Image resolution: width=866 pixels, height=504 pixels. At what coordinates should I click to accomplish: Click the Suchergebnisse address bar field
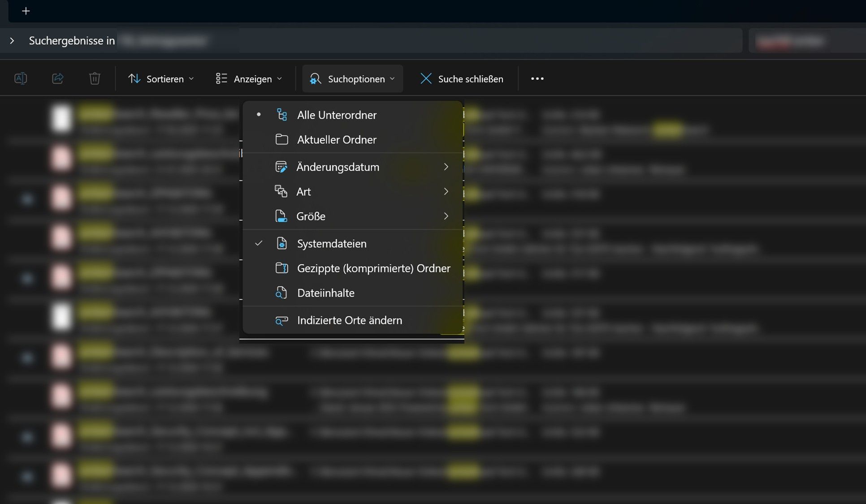point(403,40)
